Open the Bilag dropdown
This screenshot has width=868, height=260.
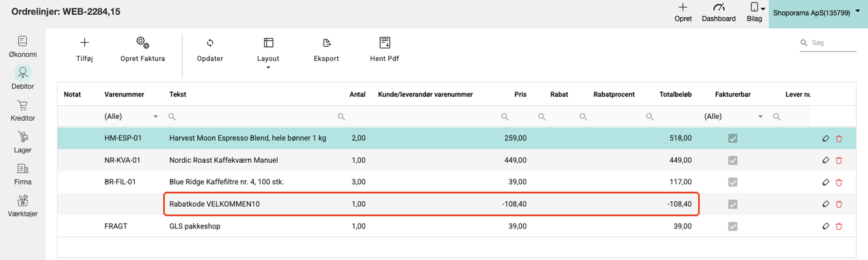click(755, 12)
